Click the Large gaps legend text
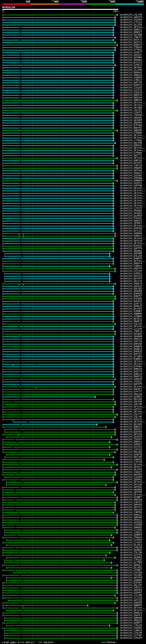The height and width of the screenshot is (644, 146). (28, 642)
